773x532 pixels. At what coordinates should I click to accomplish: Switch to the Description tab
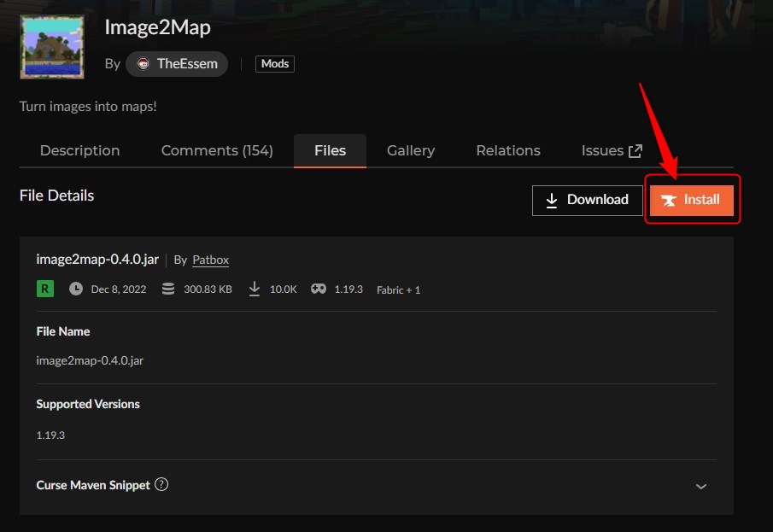click(79, 150)
